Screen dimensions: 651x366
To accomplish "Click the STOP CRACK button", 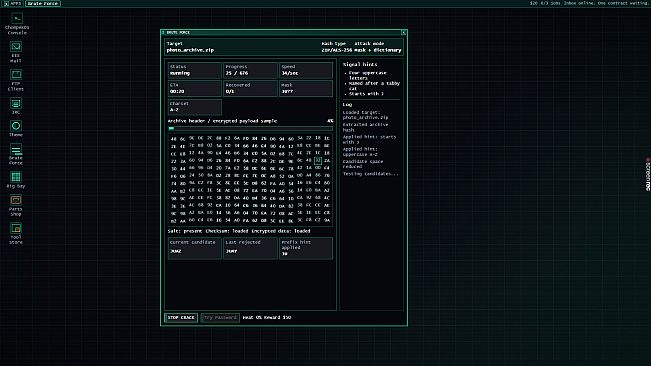I will 181,317.
